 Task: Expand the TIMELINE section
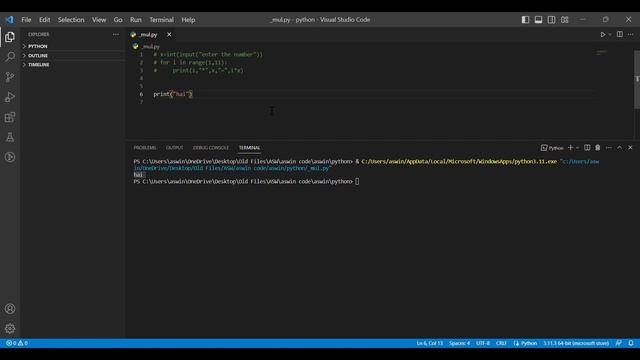point(39,64)
